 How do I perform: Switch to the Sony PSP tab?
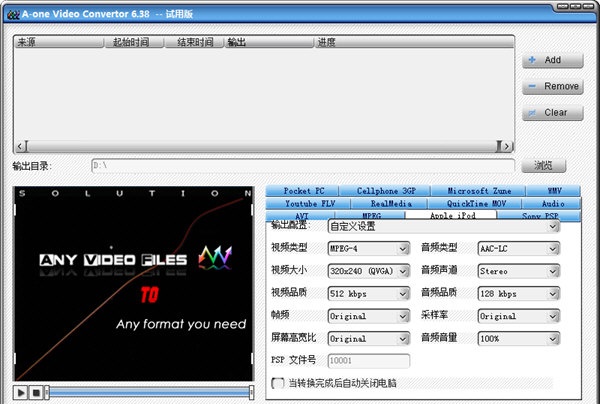coord(540,215)
